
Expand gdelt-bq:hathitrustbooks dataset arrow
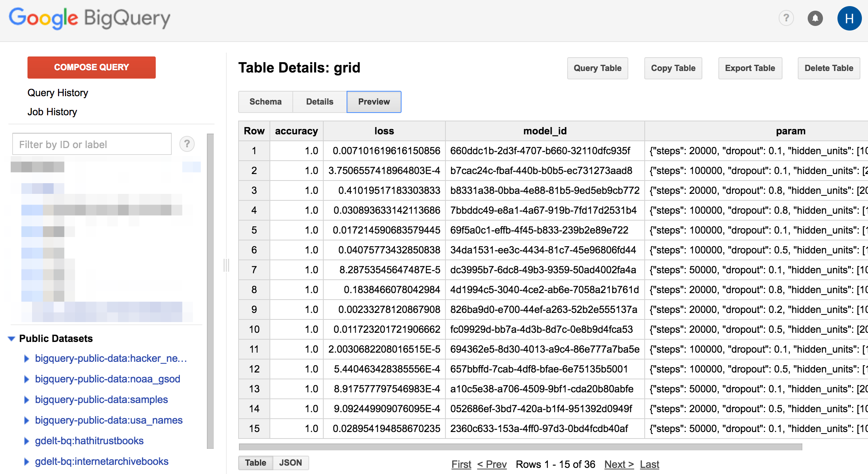pyautogui.click(x=26, y=441)
